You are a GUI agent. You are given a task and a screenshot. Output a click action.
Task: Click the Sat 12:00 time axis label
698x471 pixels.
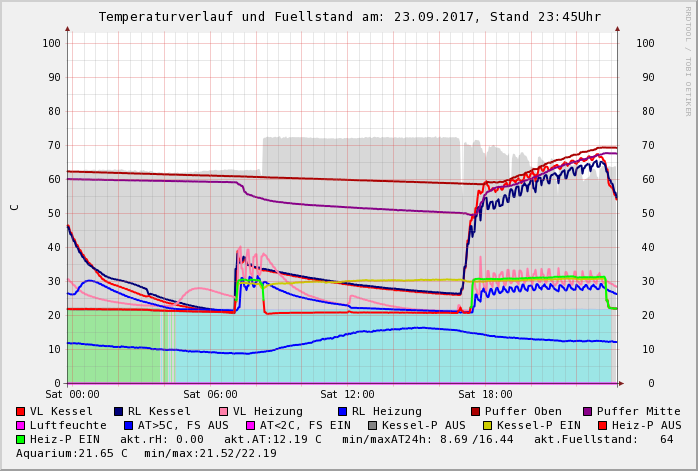click(347, 395)
